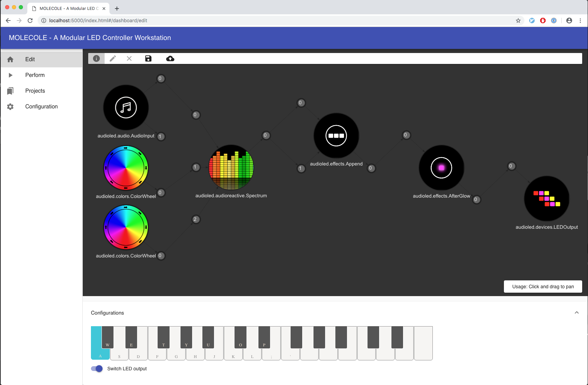This screenshot has height=385, width=588.
Task: Select the black P piano key
Action: tap(264, 337)
